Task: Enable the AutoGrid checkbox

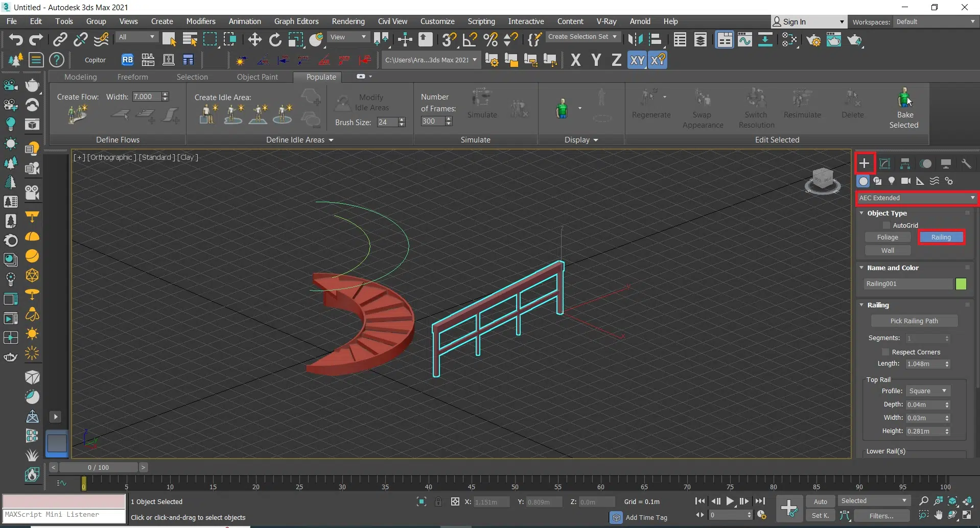Action: coord(886,225)
